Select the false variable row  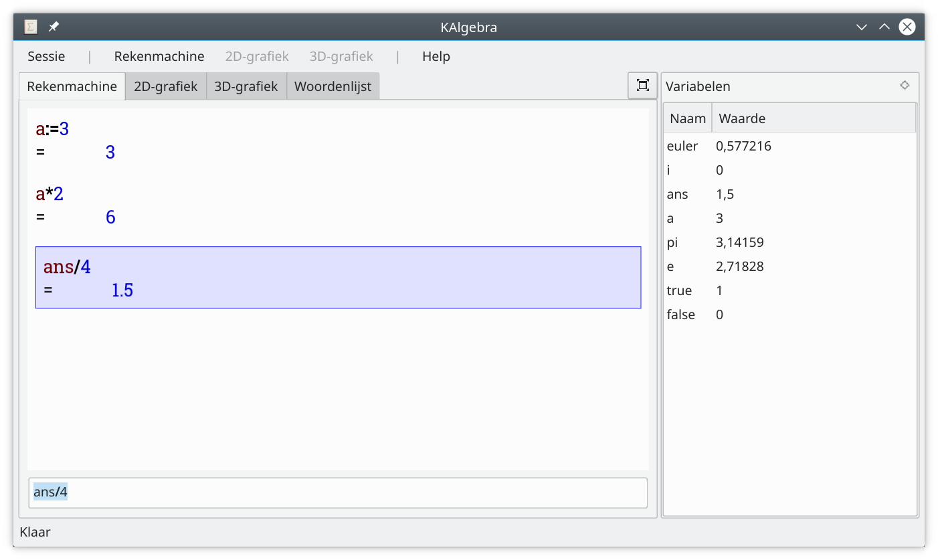coord(789,314)
